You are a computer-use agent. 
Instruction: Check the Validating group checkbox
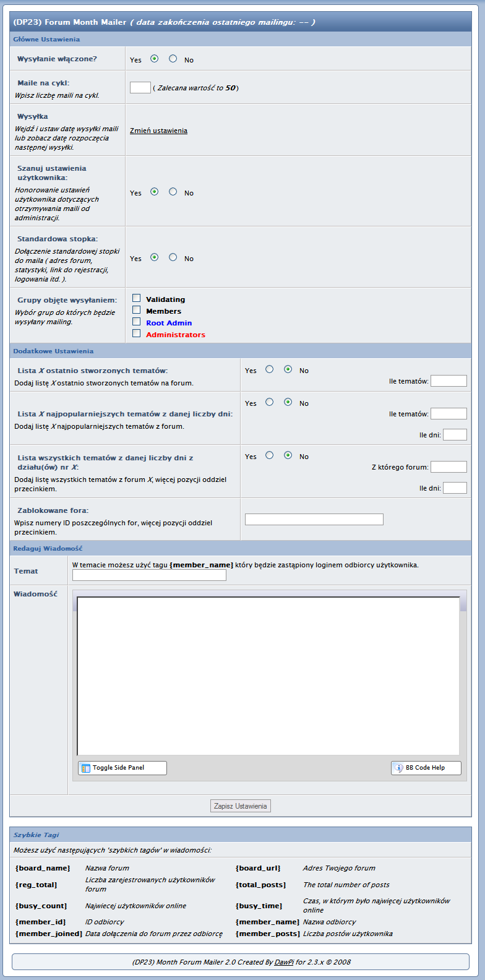click(x=137, y=298)
